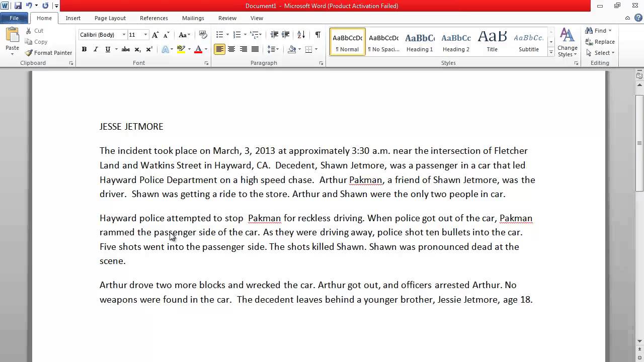The width and height of the screenshot is (644, 362).
Task: Click the Undo icon in title bar
Action: (x=29, y=6)
